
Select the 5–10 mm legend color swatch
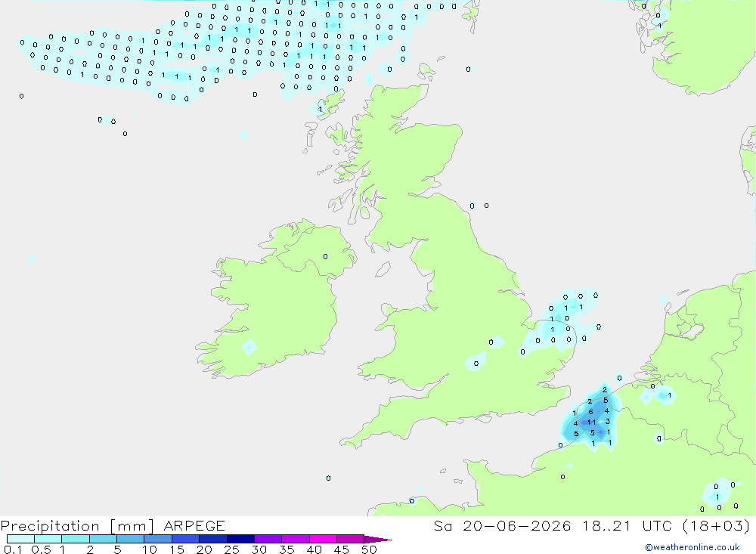pos(130,539)
